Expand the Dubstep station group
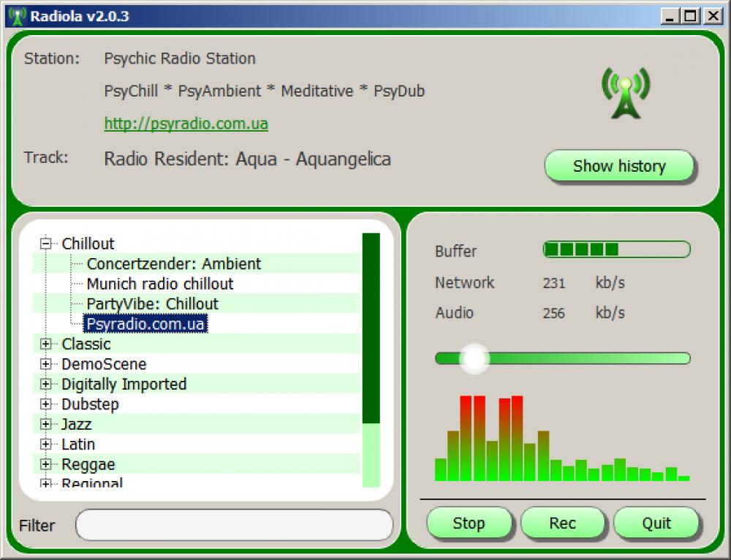The width and height of the screenshot is (731, 560). pos(45,404)
